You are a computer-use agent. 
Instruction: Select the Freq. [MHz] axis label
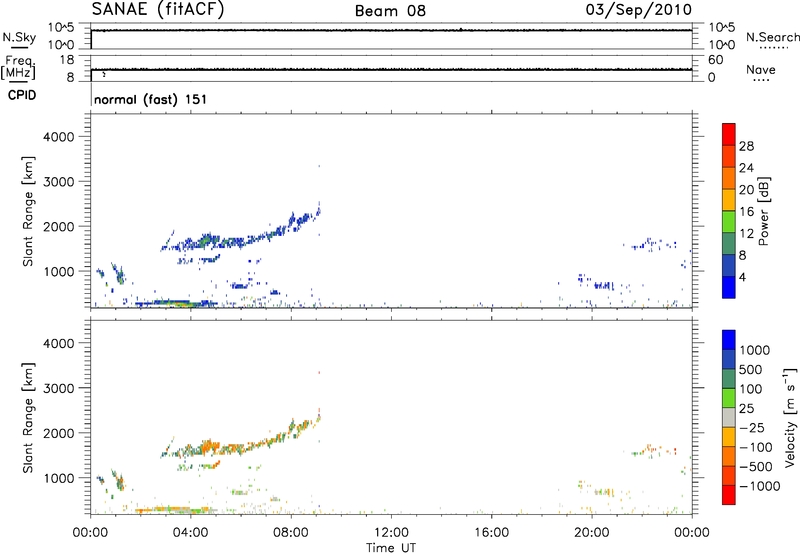coord(18,68)
